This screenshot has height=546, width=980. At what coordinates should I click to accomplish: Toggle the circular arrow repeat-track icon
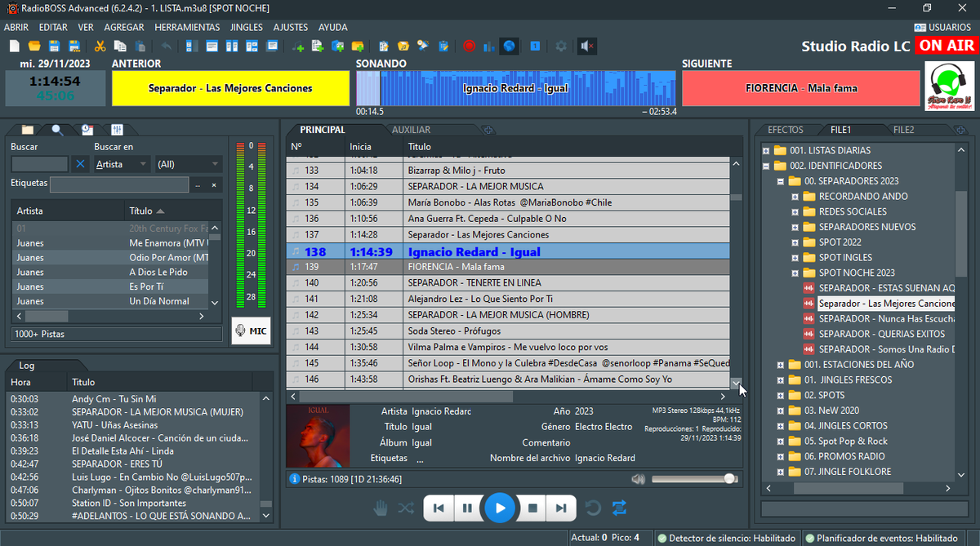point(594,508)
